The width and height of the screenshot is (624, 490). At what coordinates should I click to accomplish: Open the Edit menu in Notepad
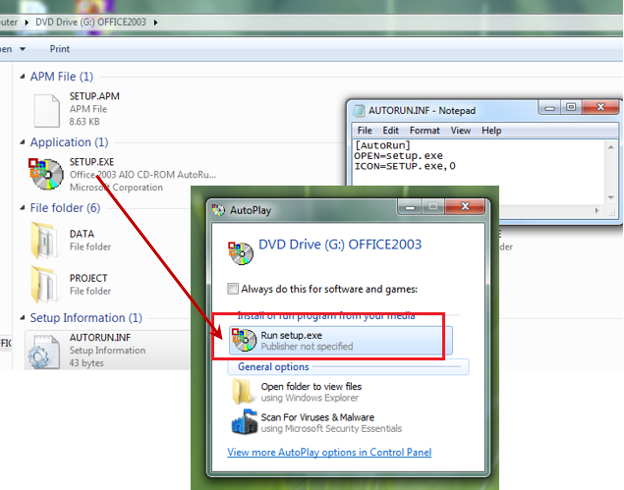[x=390, y=131]
